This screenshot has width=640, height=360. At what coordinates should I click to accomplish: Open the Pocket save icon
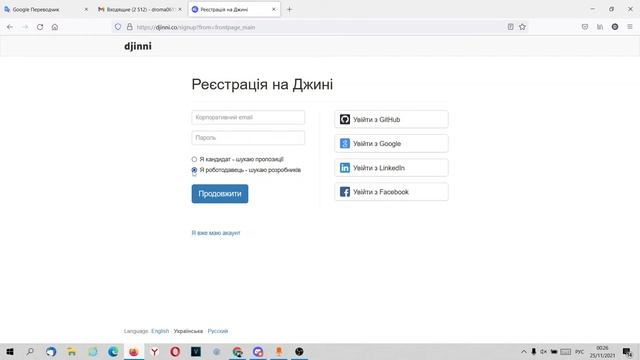pyautogui.click(x=585, y=27)
